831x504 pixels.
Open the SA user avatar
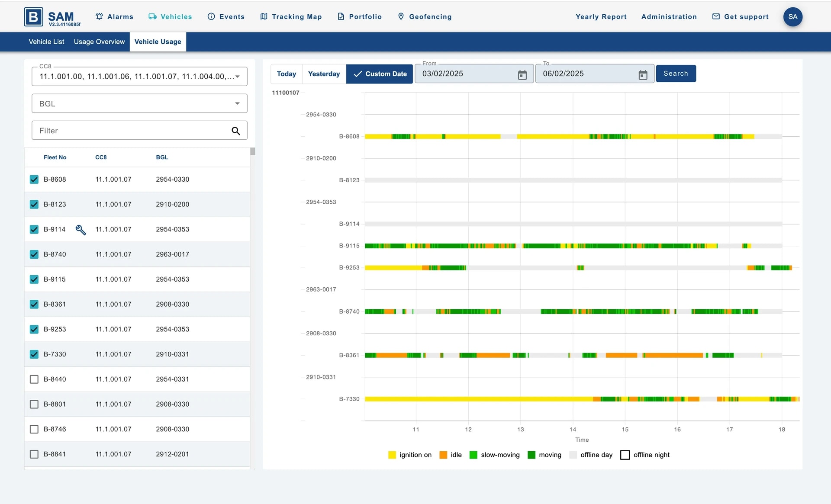click(792, 17)
